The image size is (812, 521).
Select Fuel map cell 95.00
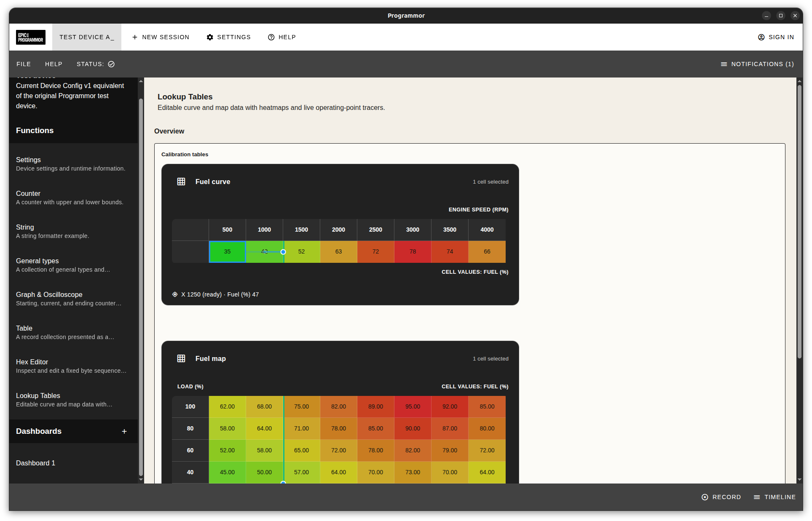click(x=413, y=406)
